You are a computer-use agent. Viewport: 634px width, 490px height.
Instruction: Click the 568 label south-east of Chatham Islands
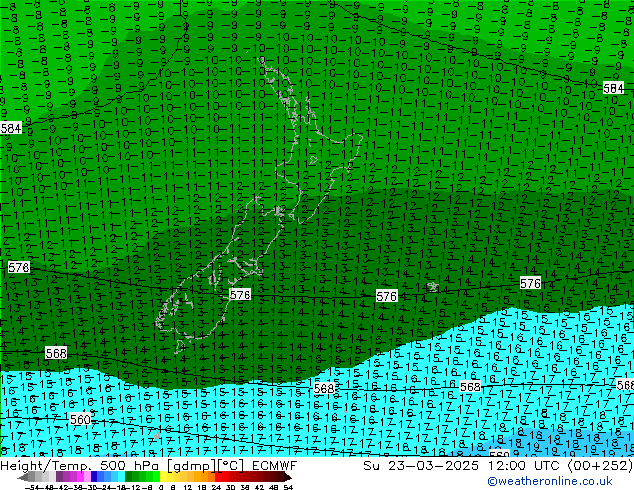coord(470,387)
